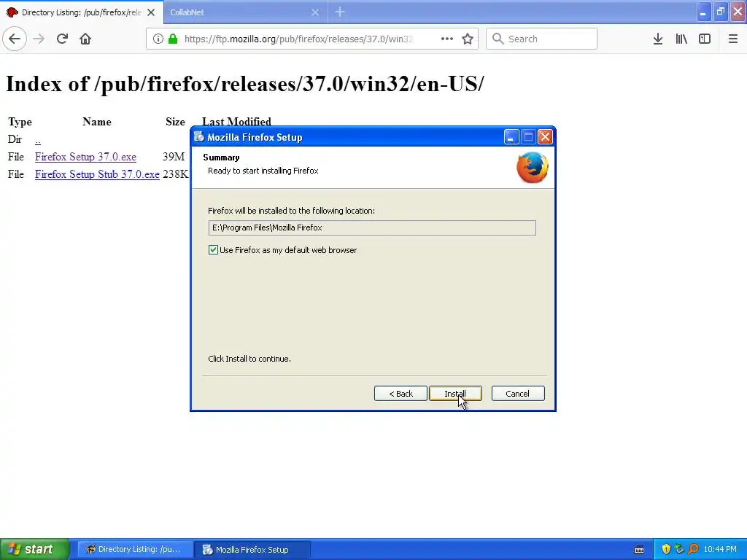Click '238K' size cell

175,174
